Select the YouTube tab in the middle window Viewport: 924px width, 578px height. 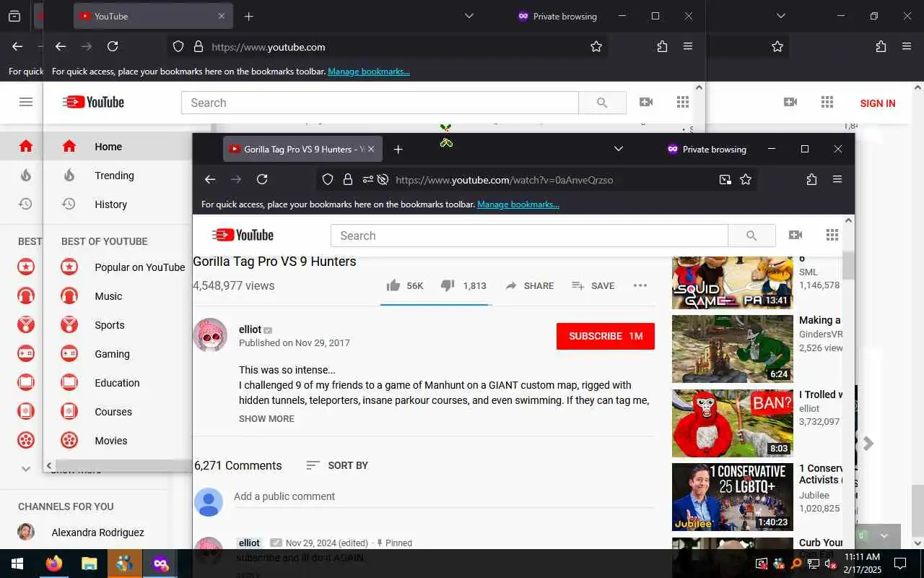pos(153,16)
